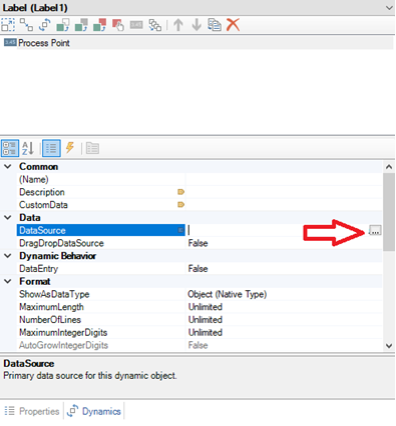
Task: Click the Location dynamic icon with dashed outline
Action: pyautogui.click(x=8, y=25)
